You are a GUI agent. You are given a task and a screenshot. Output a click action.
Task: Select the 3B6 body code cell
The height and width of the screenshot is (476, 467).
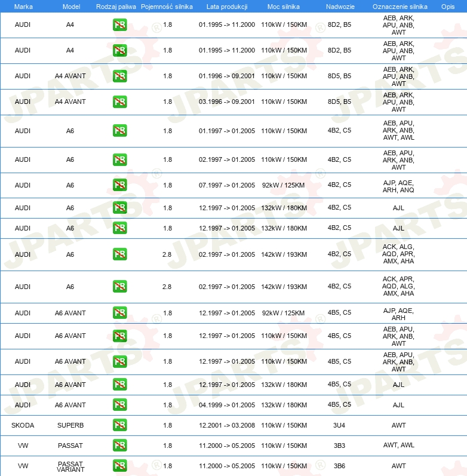tap(339, 466)
